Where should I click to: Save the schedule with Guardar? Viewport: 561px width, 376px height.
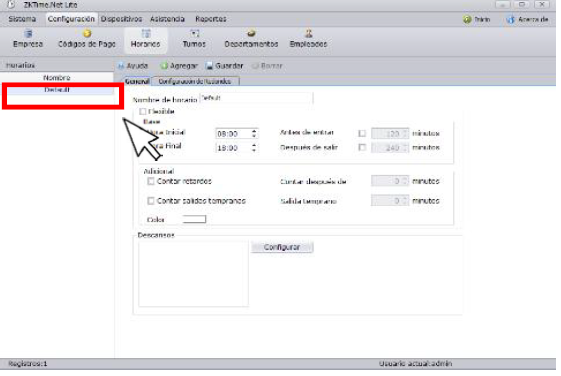pos(225,66)
